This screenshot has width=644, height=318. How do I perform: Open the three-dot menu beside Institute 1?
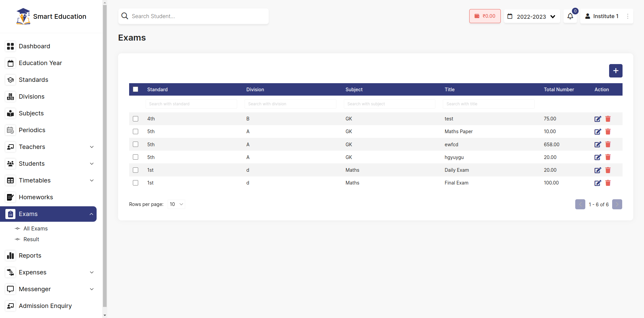628,16
